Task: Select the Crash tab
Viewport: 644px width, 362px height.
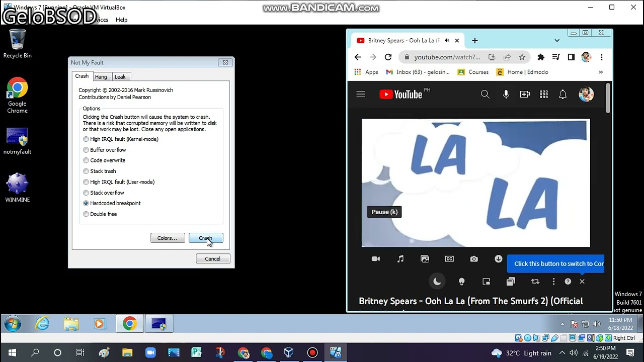Action: (x=82, y=76)
